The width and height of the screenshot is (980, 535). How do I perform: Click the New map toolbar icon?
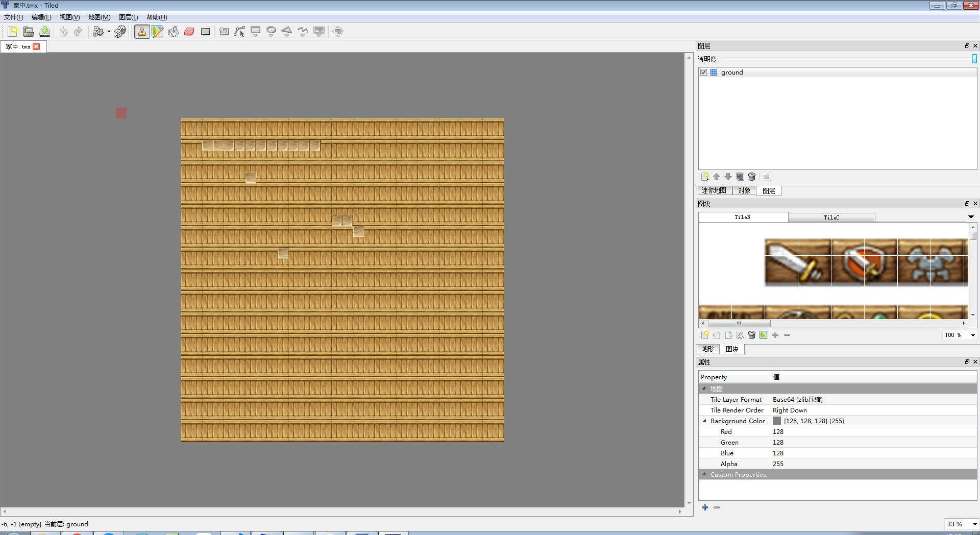pyautogui.click(x=13, y=32)
